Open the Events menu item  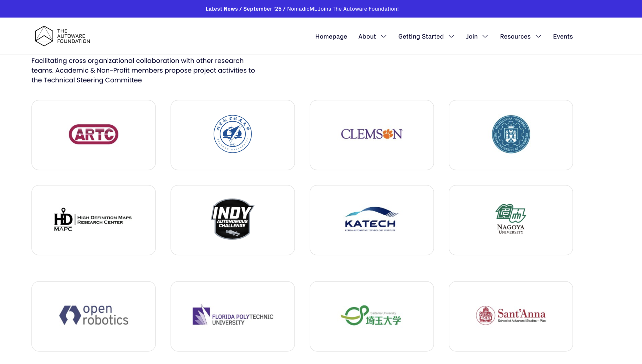(563, 36)
